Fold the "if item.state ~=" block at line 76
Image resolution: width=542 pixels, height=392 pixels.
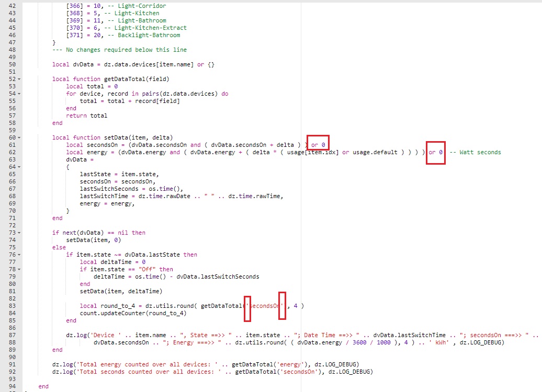(x=19, y=255)
